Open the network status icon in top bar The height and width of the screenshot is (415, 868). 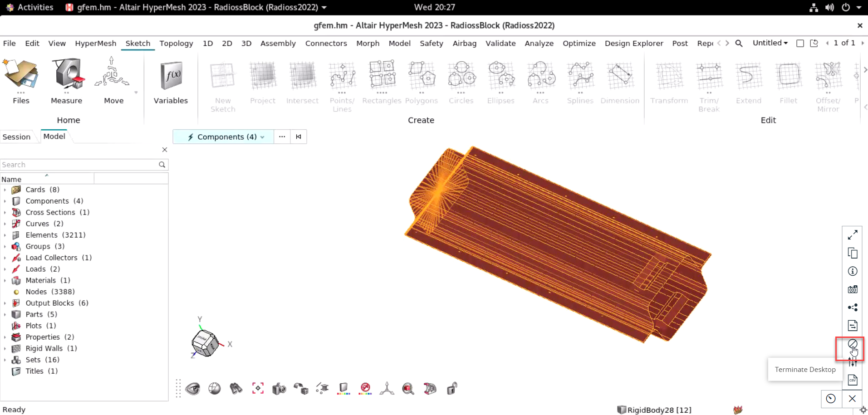click(814, 7)
